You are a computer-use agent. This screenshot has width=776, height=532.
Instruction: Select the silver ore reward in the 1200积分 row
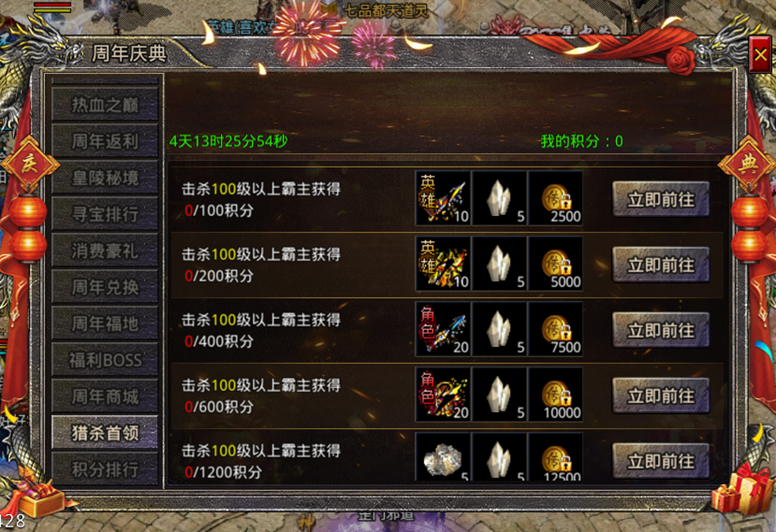[443, 456]
